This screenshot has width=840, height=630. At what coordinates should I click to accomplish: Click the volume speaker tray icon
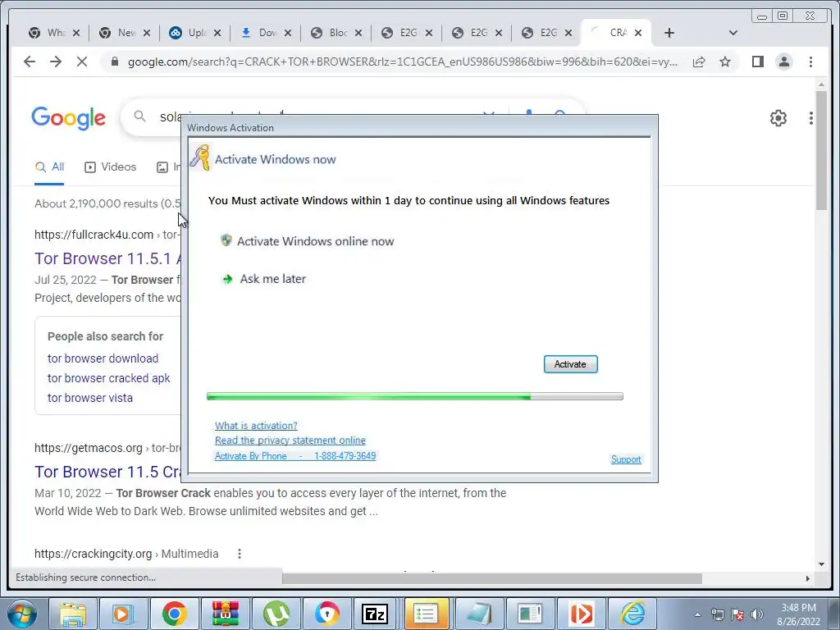coord(757,614)
